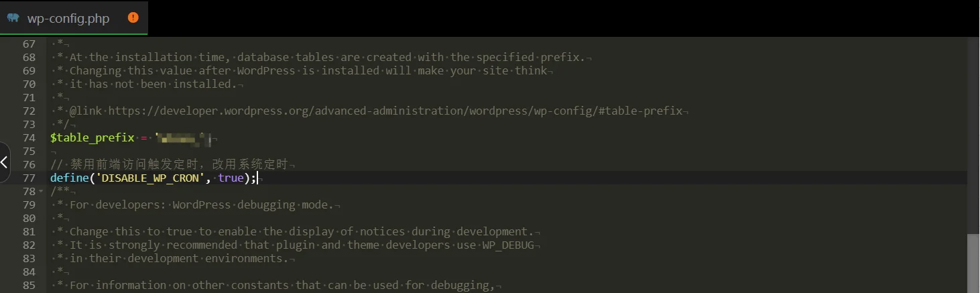Click the scrollbar track above the thumb
980x293 pixels.
[973, 134]
